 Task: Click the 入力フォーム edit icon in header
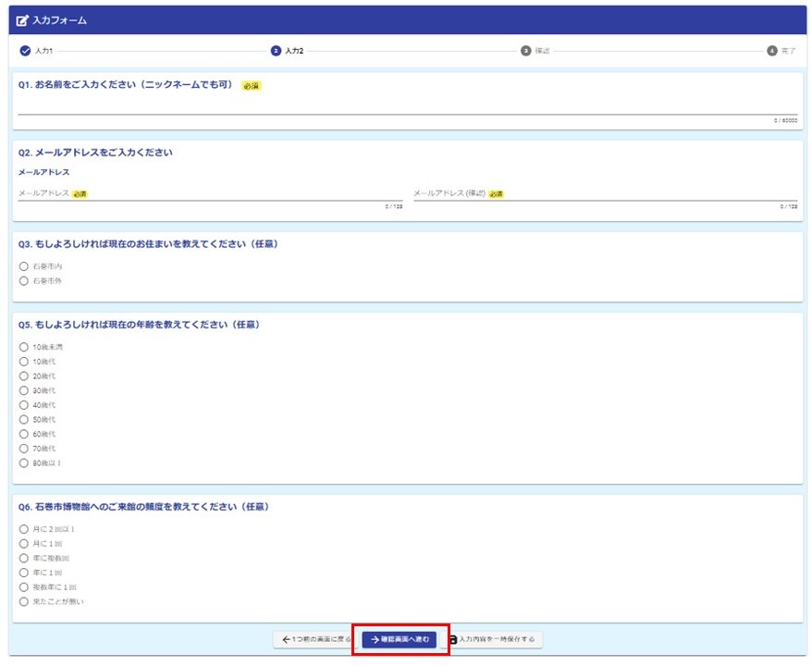click(22, 20)
